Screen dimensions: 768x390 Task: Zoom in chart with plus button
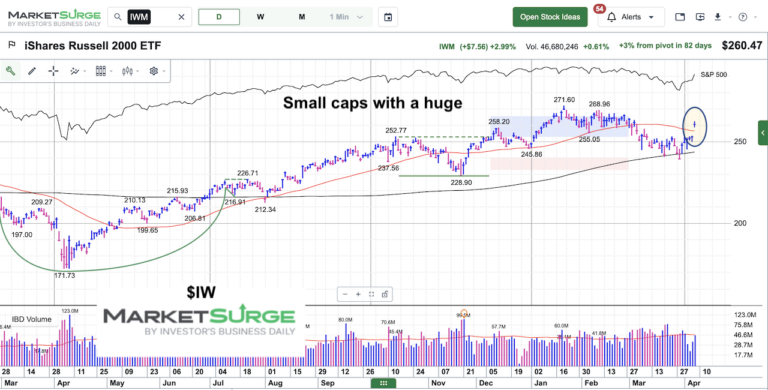click(358, 294)
